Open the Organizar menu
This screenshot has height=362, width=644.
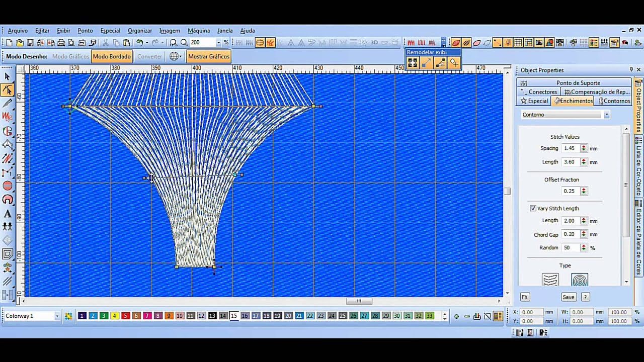click(140, 31)
